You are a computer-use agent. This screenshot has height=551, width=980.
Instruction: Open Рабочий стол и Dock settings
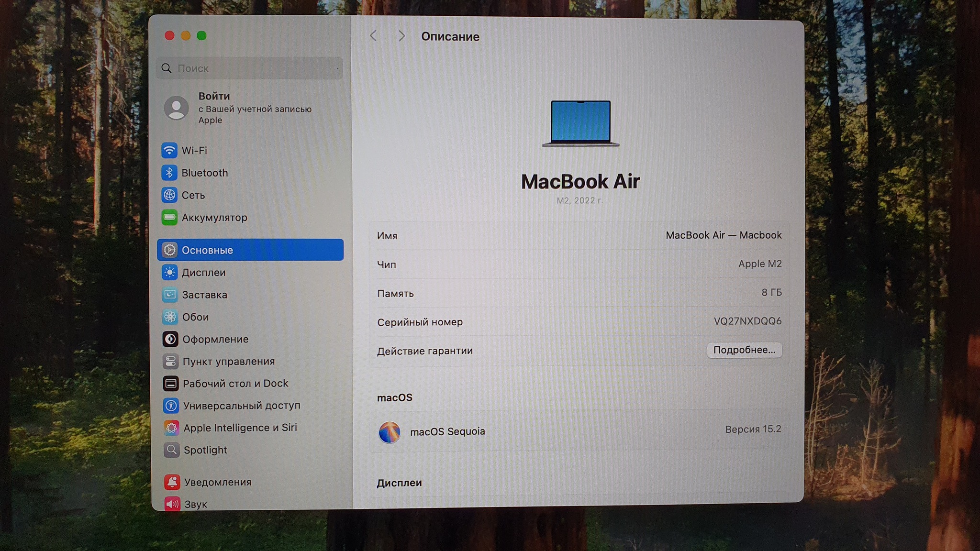(235, 384)
